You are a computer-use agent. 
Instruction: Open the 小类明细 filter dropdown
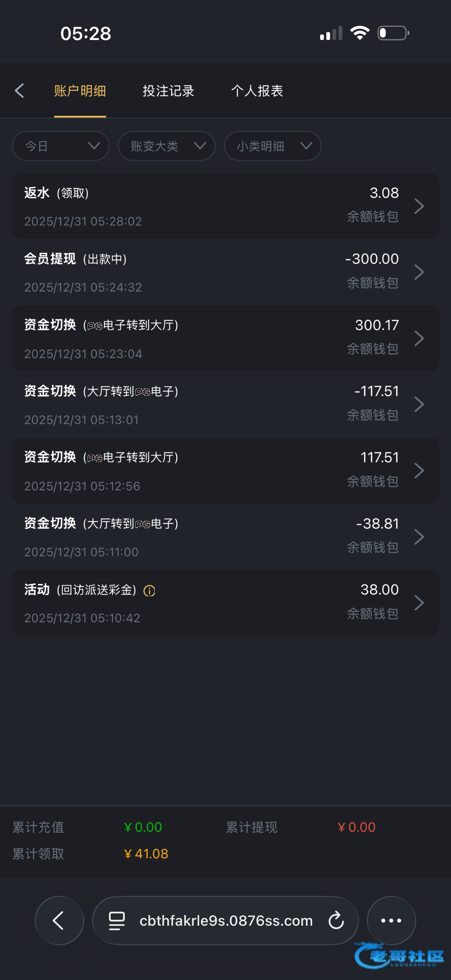coord(273,146)
